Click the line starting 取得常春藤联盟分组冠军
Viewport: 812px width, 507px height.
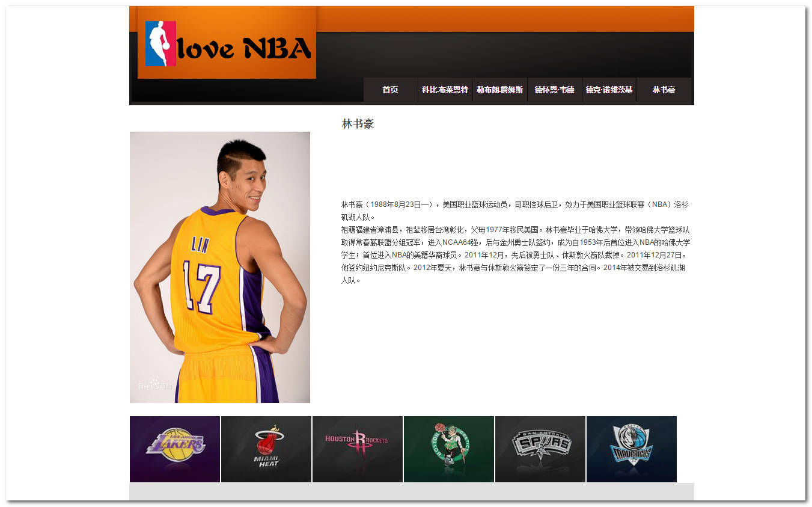pos(516,242)
